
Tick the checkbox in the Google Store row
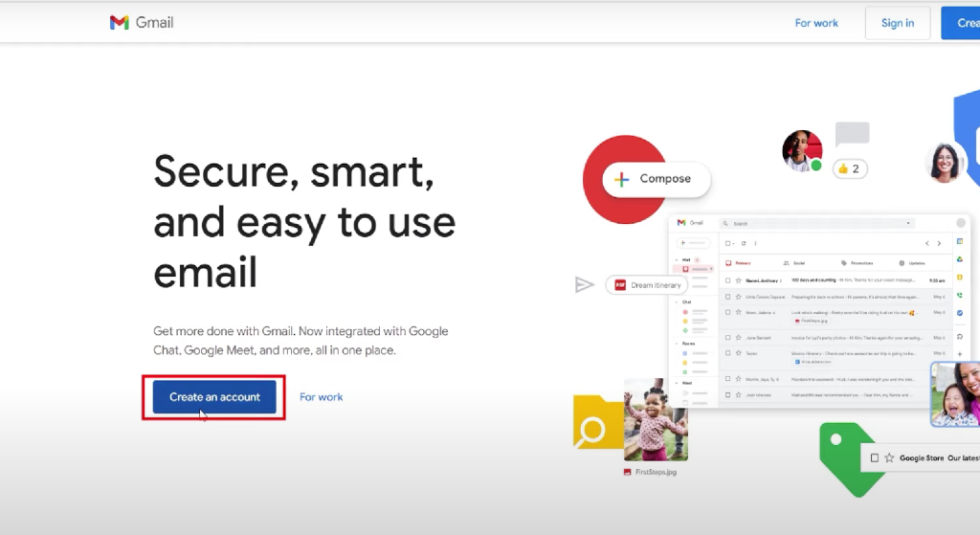point(875,458)
